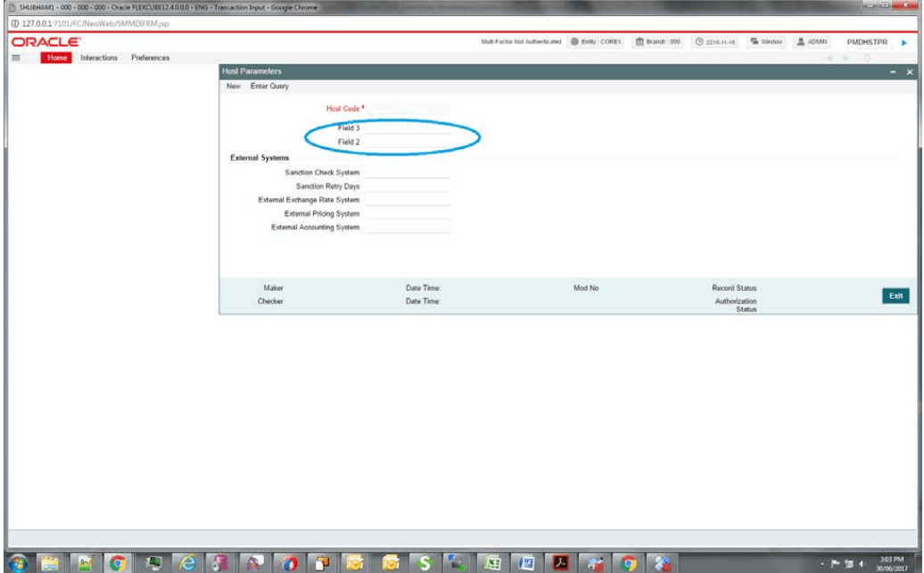Click the Authorization Status label
The height and width of the screenshot is (573, 924).
pos(736,305)
